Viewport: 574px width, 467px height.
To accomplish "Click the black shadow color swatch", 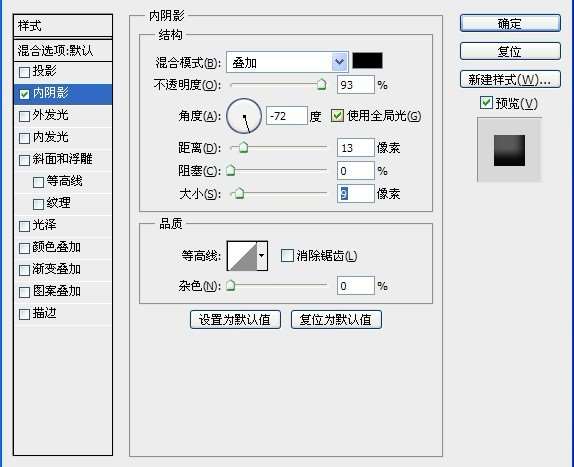I will coord(367,60).
